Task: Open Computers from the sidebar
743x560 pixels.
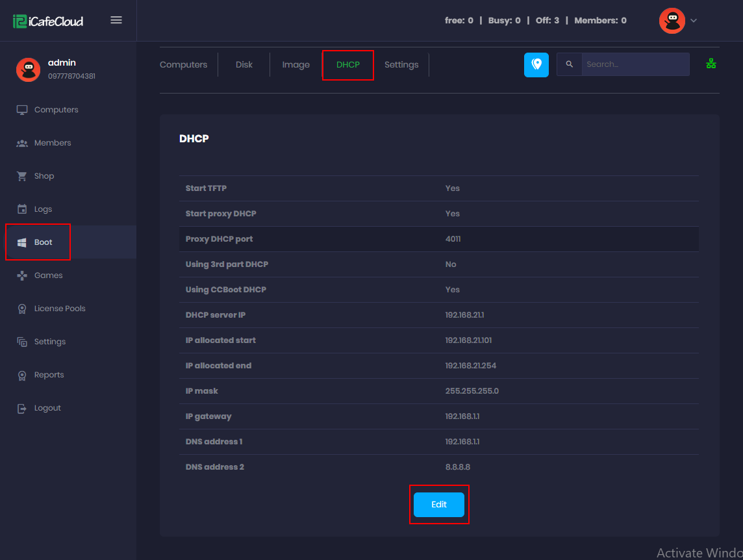Action: 56,110
